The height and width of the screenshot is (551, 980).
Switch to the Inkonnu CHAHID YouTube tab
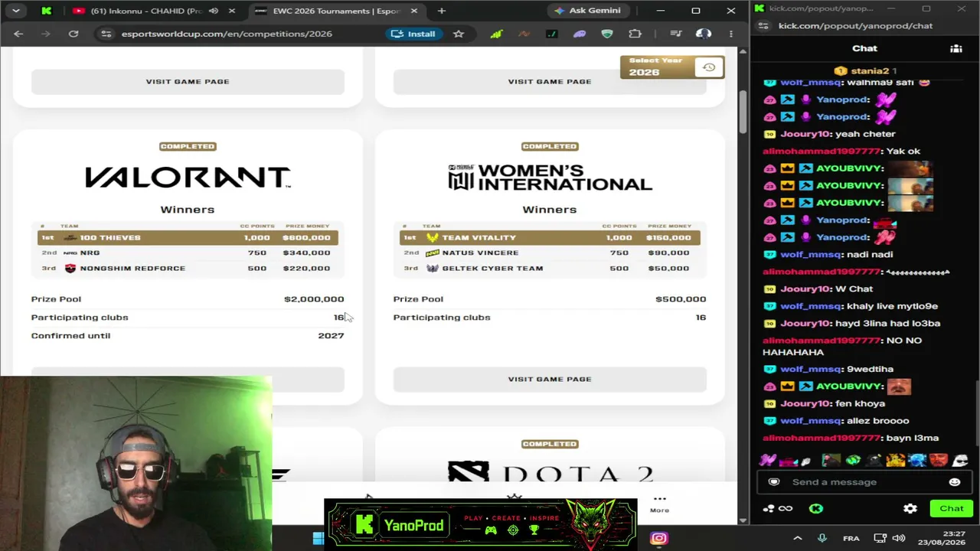[x=145, y=11]
